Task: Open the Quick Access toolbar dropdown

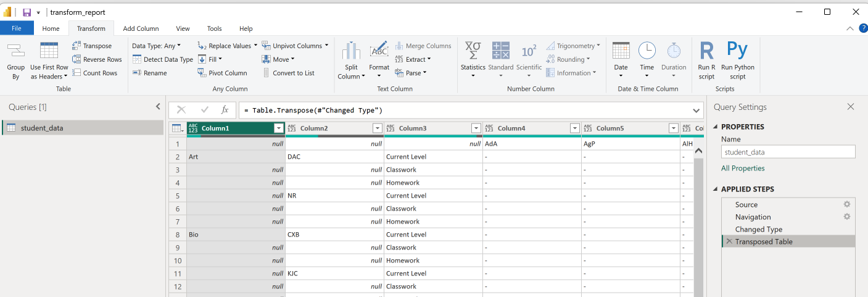Action: [x=39, y=12]
